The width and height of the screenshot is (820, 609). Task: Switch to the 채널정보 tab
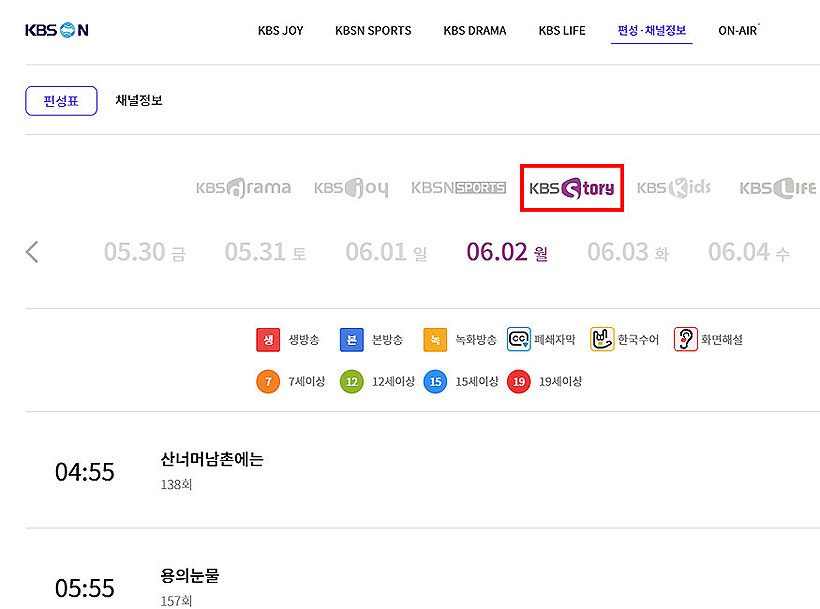139,100
